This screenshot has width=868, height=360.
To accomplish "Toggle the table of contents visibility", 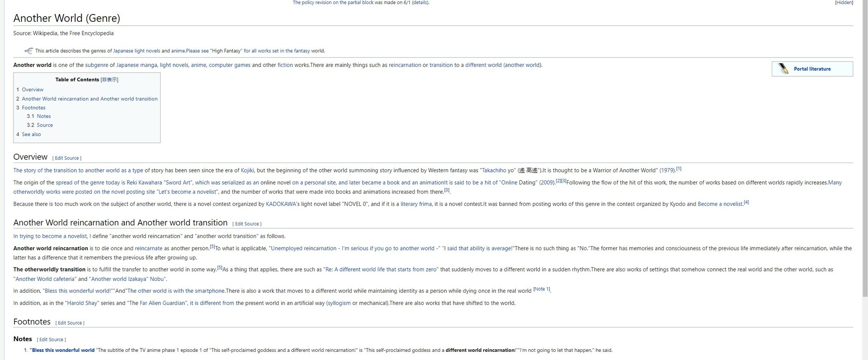I will pos(109,79).
